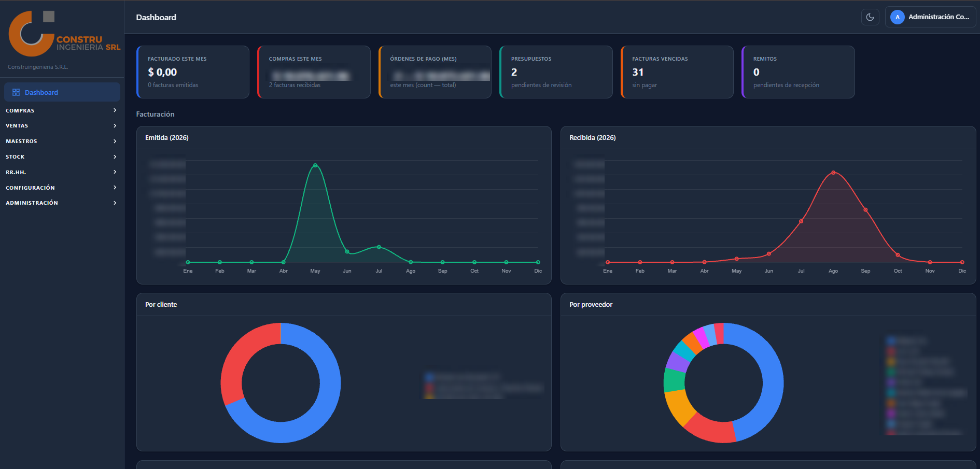The image size is (980, 469).
Task: Open the Presupuestos pending review card
Action: click(x=556, y=72)
